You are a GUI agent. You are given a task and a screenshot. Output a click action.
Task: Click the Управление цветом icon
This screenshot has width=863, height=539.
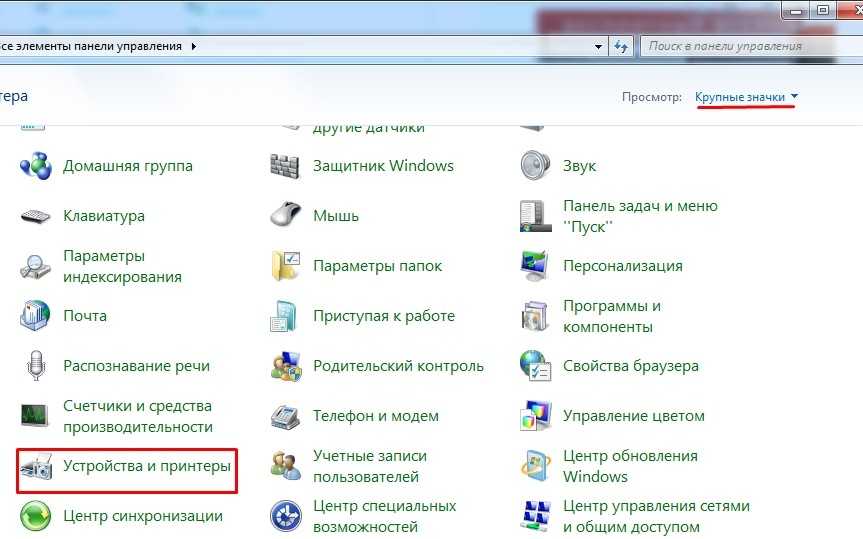tap(536, 416)
